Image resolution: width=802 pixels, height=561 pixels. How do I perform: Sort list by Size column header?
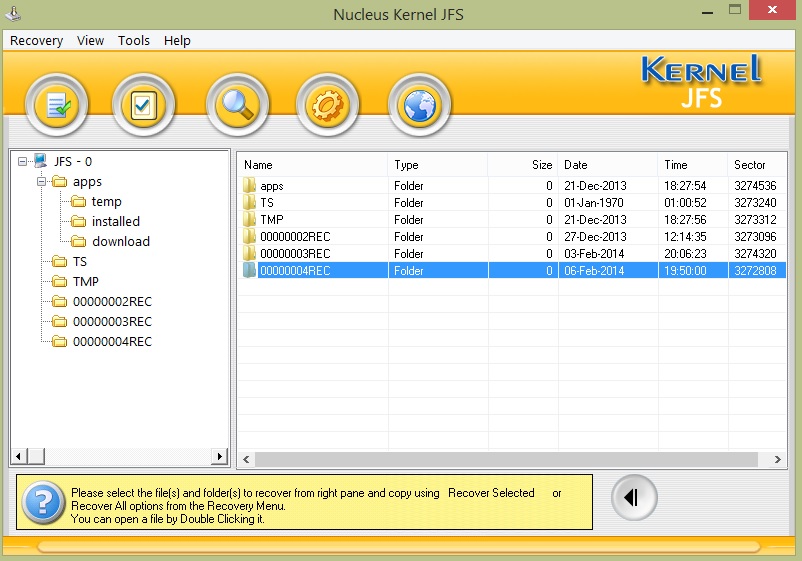pos(523,165)
